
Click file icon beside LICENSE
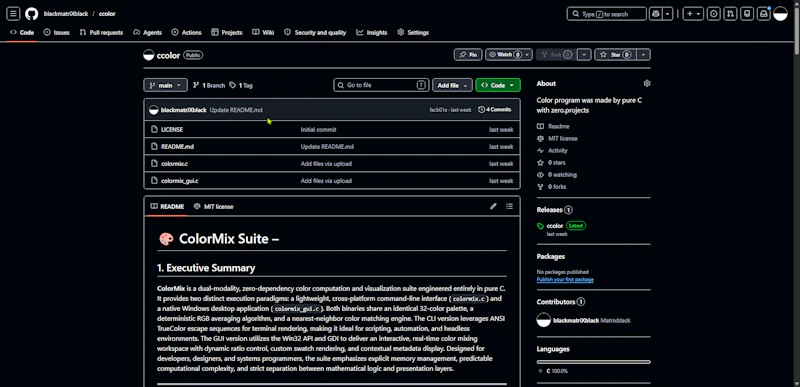click(154, 130)
